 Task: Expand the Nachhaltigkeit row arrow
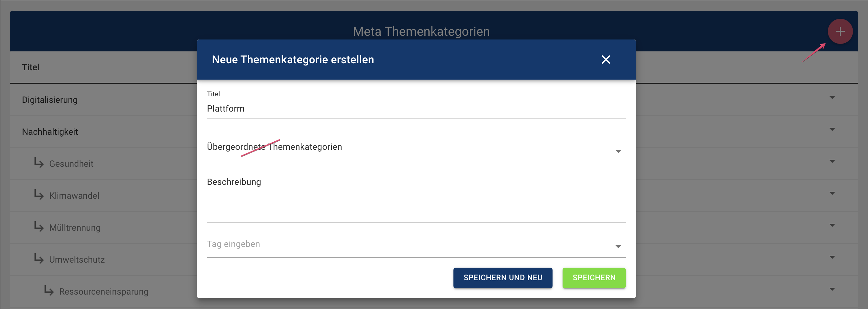click(x=832, y=130)
